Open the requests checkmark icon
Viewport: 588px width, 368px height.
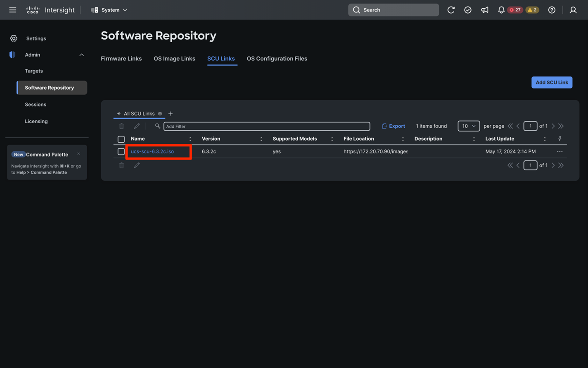pos(468,10)
